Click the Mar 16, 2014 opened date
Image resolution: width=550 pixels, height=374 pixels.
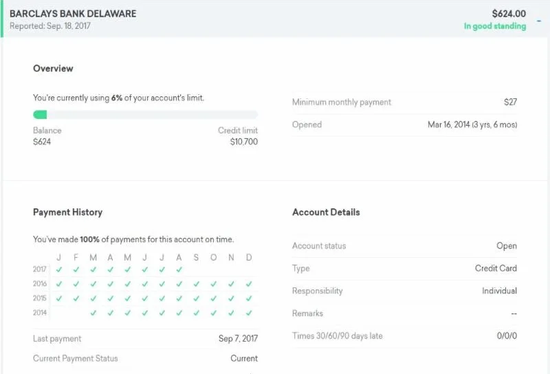click(x=472, y=125)
